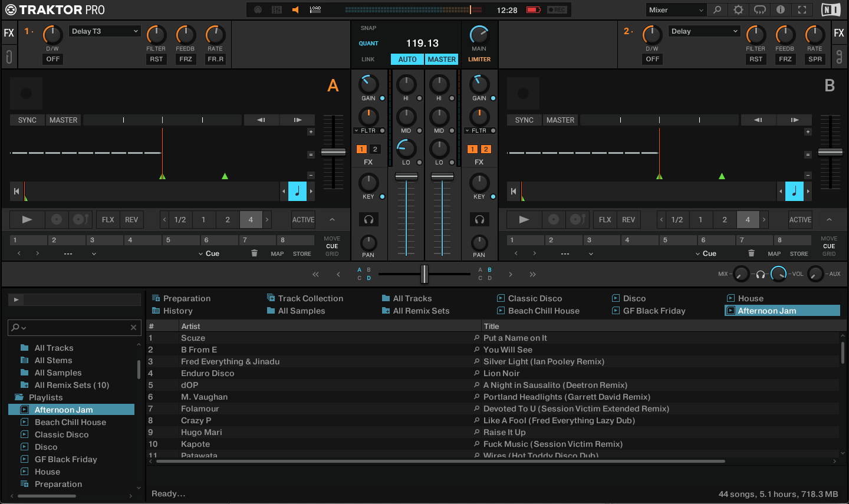The width and height of the screenshot is (849, 504).
Task: Open the browser search options dropdown
Action: pos(19,327)
